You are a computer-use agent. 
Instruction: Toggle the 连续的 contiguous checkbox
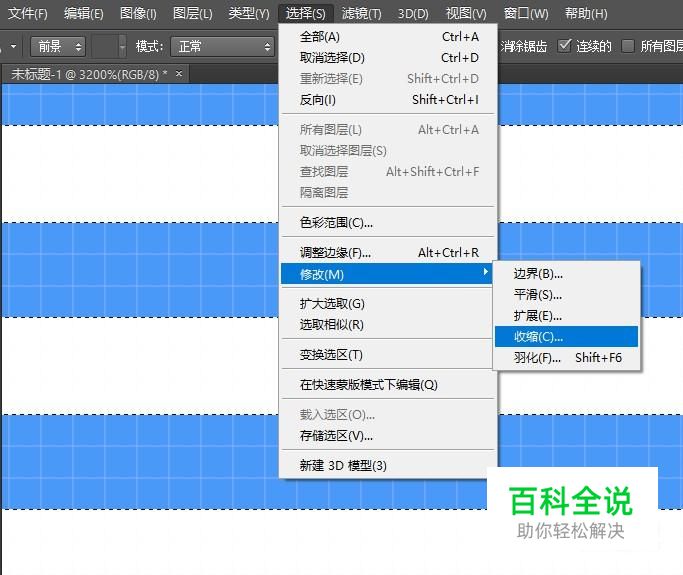[x=565, y=45]
